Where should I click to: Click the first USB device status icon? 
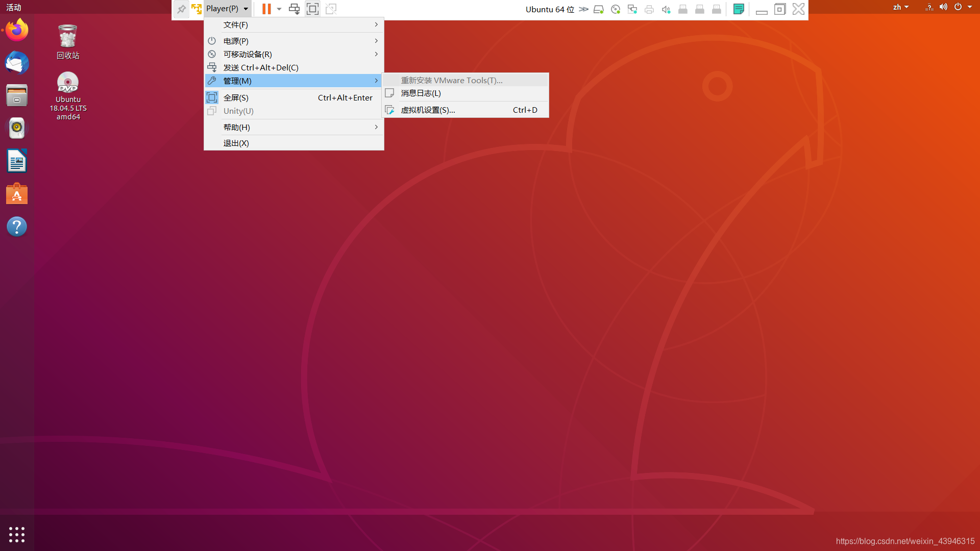(683, 9)
